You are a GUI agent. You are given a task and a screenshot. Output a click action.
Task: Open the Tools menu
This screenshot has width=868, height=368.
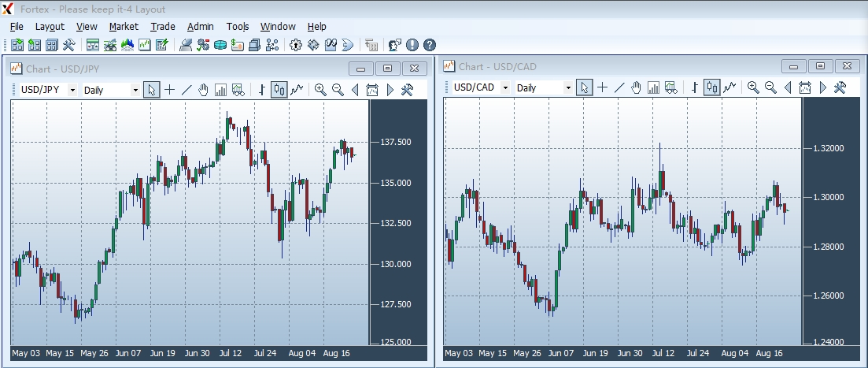[238, 27]
